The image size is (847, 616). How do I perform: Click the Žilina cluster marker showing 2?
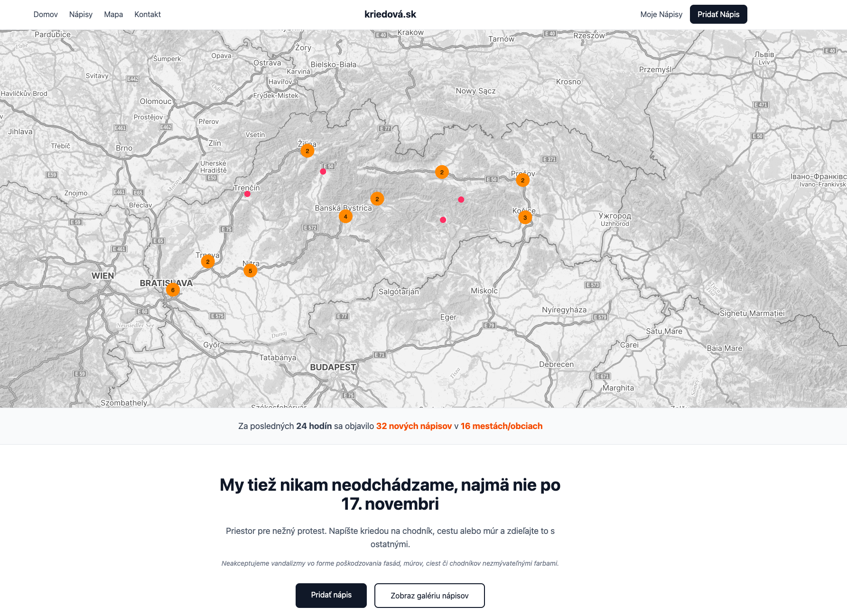[307, 151]
